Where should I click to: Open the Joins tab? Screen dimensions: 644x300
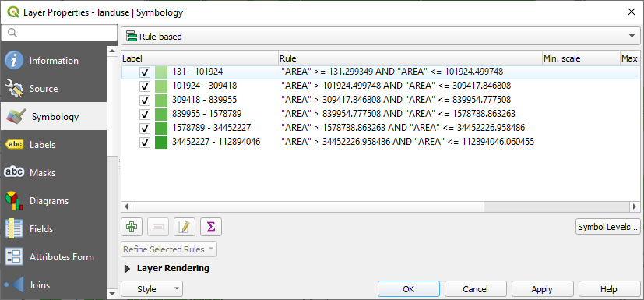click(54, 284)
